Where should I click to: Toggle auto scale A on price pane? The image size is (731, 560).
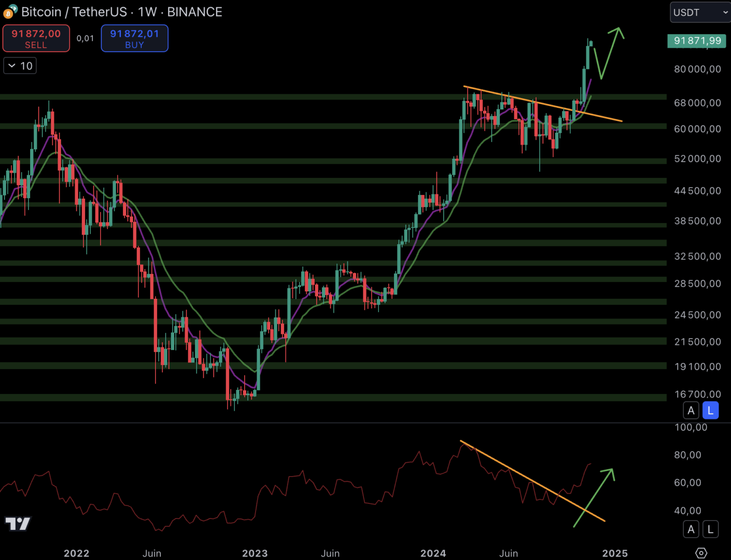(x=691, y=411)
